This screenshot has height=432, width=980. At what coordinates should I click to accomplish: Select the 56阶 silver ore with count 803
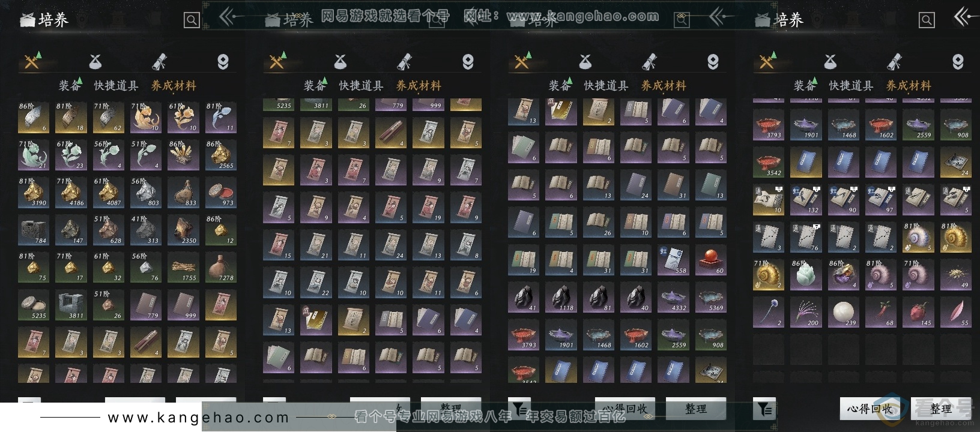point(146,192)
